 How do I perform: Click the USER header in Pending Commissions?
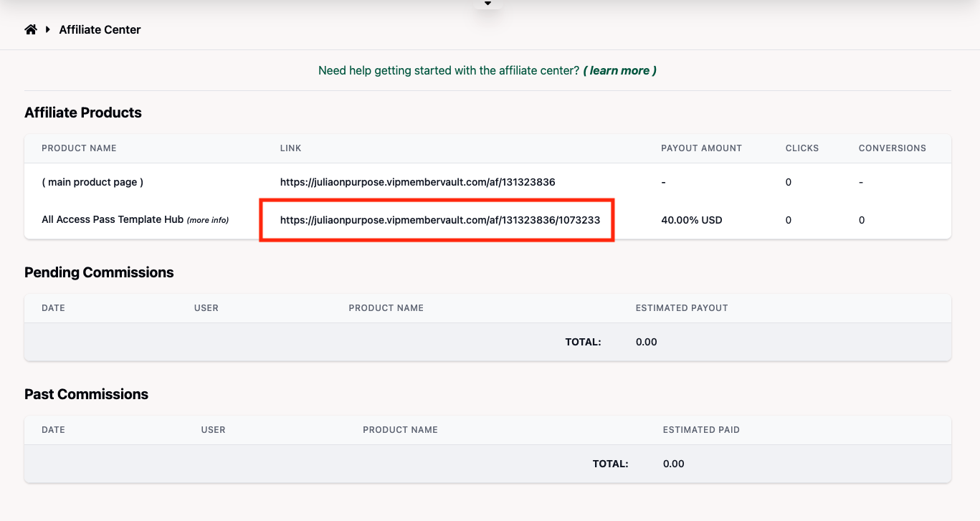tap(206, 308)
